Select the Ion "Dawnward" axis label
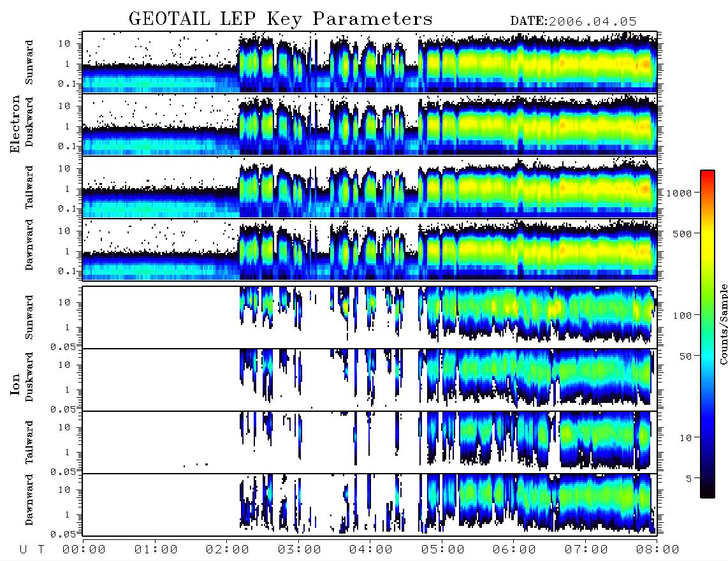Viewport: 728px width, 561px height. [29, 500]
